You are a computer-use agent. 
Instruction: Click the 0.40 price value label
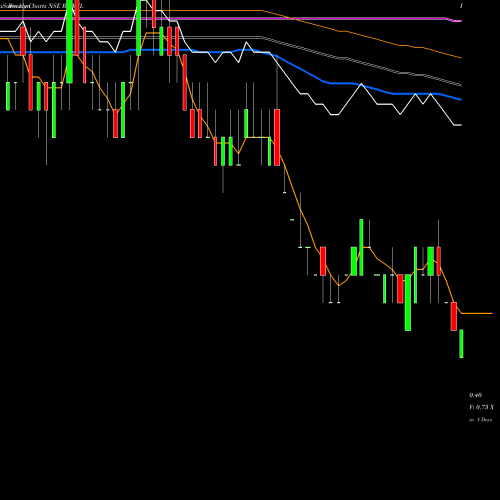[475, 395]
